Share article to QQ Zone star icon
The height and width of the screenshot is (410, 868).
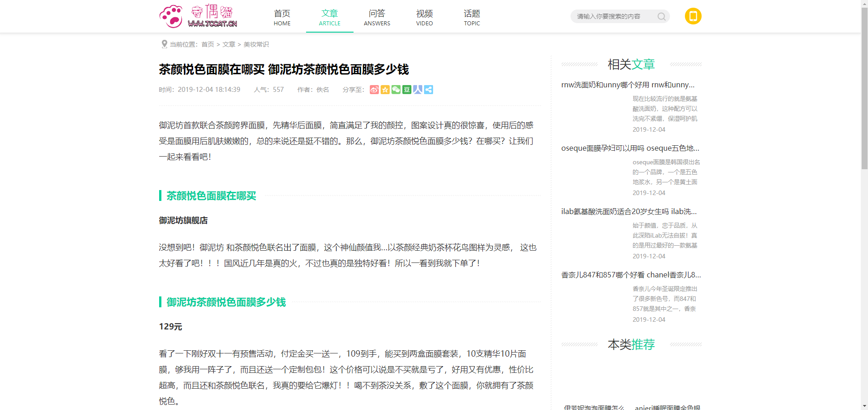coord(385,90)
